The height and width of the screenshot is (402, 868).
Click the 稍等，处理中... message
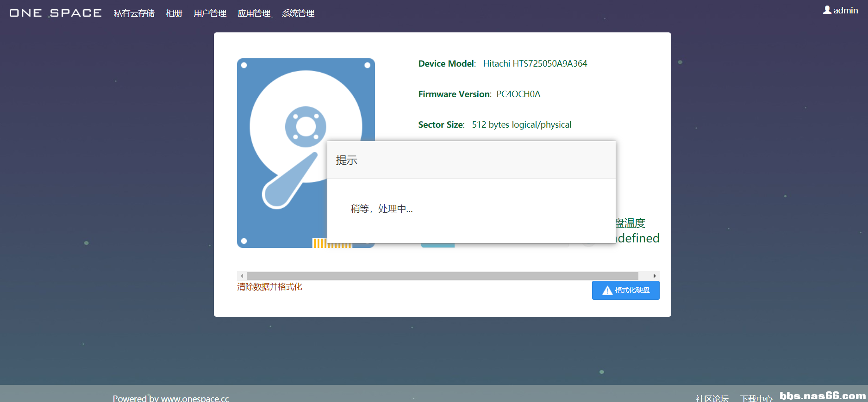pos(381,209)
